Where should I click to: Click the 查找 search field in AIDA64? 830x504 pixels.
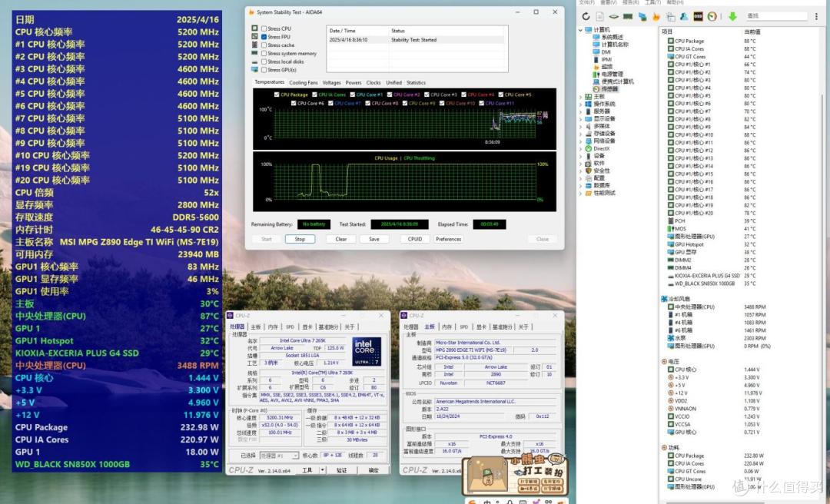[x=776, y=16]
